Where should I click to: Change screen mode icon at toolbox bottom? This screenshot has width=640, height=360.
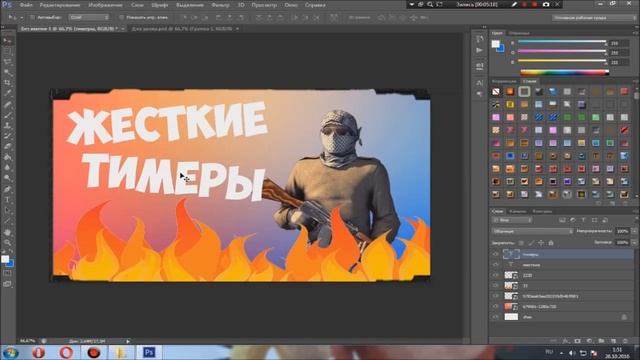[x=7, y=284]
